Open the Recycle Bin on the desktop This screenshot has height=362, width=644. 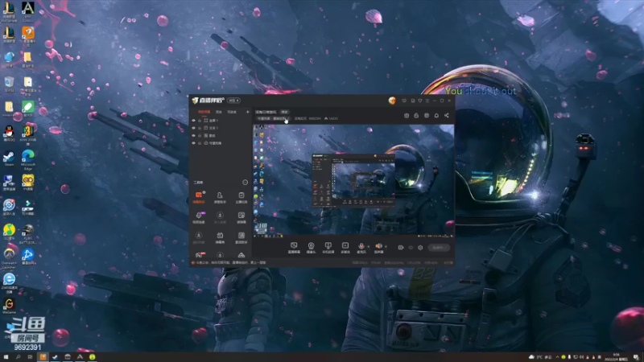pyautogui.click(x=9, y=84)
